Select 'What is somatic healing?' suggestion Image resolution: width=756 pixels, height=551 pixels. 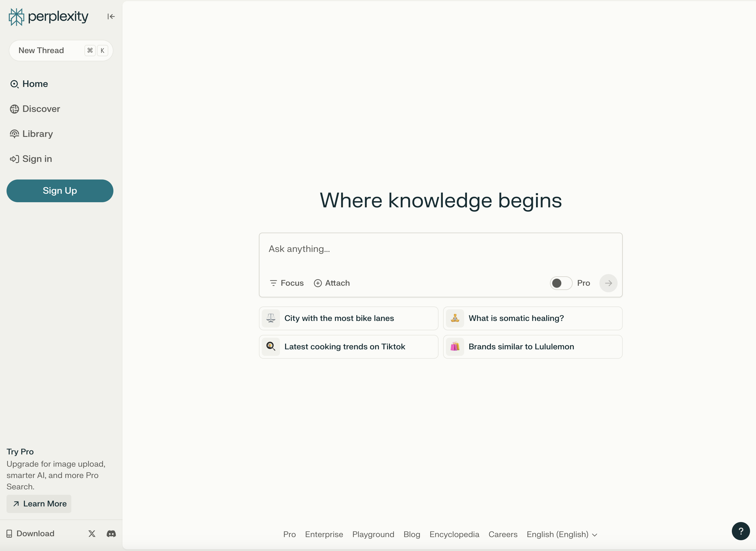pos(533,318)
